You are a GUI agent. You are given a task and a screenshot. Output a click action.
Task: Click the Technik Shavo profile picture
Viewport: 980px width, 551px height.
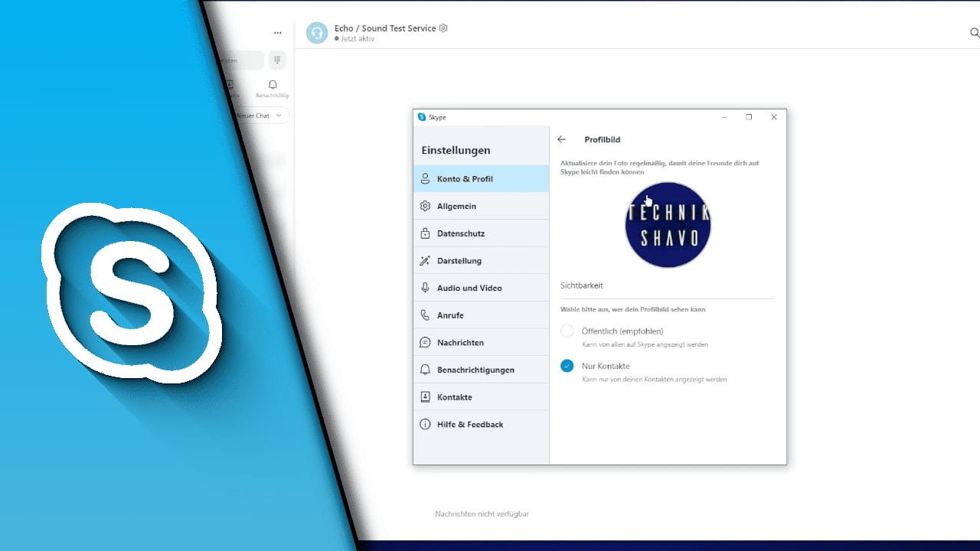point(668,225)
